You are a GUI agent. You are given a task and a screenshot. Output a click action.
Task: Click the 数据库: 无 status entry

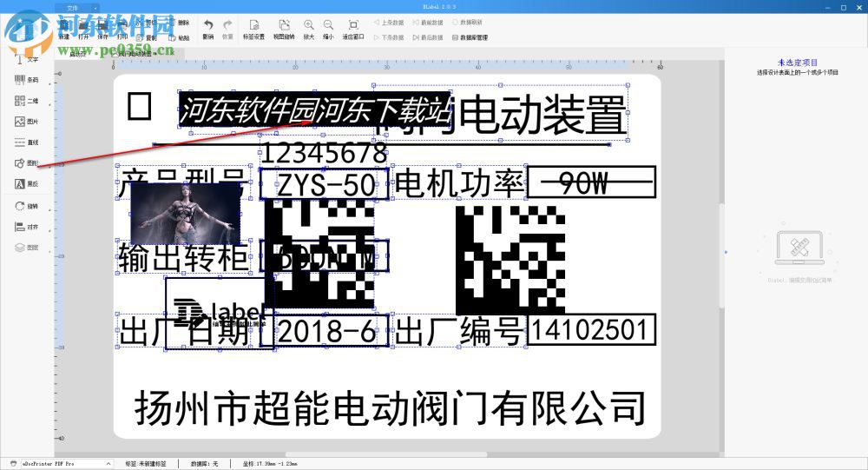(204, 463)
